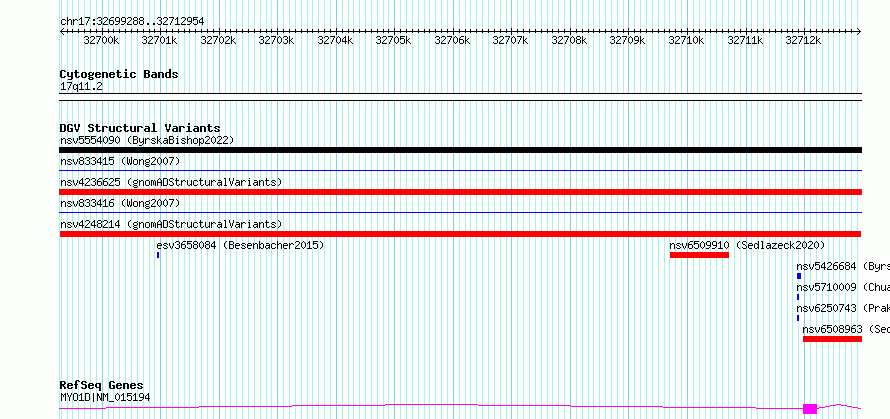Click the 32707k ruler tick label

[x=510, y=40]
